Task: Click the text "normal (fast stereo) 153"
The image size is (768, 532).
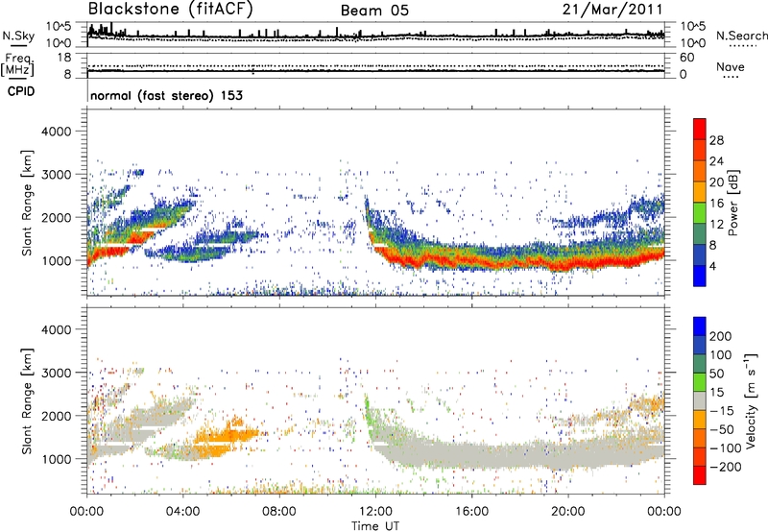Action: 166,95
